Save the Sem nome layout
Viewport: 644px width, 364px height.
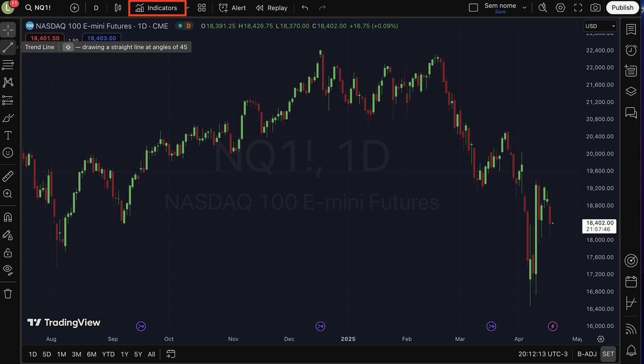(500, 12)
